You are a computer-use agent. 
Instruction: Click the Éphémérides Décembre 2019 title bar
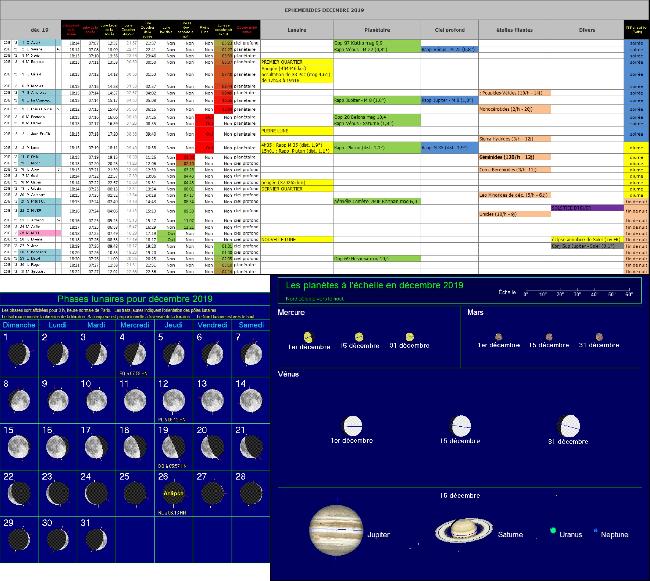[x=325, y=10]
